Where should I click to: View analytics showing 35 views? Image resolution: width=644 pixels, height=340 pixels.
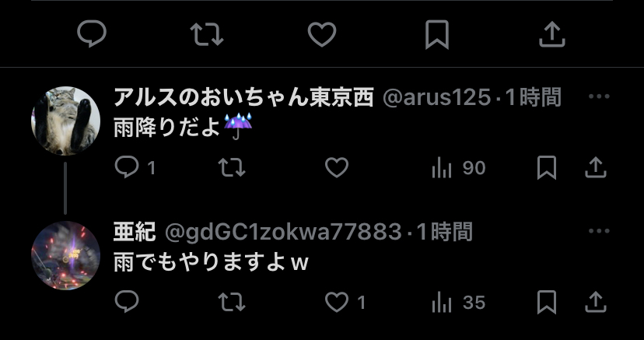pyautogui.click(x=459, y=303)
